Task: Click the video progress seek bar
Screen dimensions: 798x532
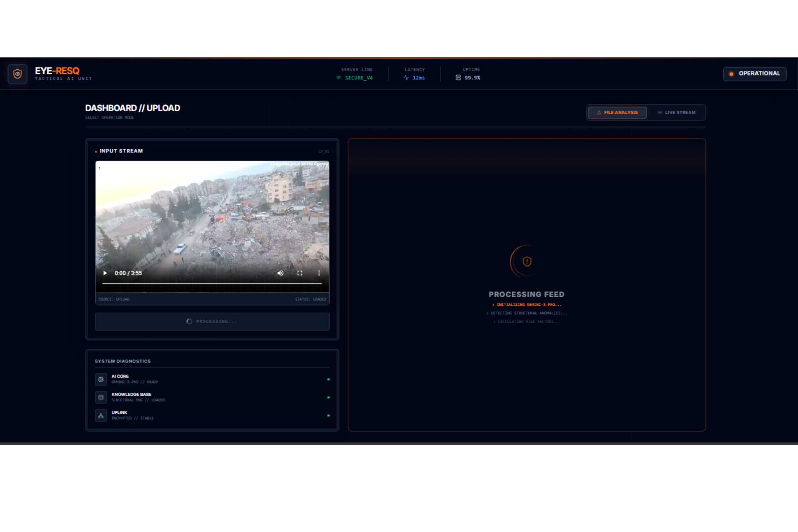Action: pyautogui.click(x=212, y=283)
